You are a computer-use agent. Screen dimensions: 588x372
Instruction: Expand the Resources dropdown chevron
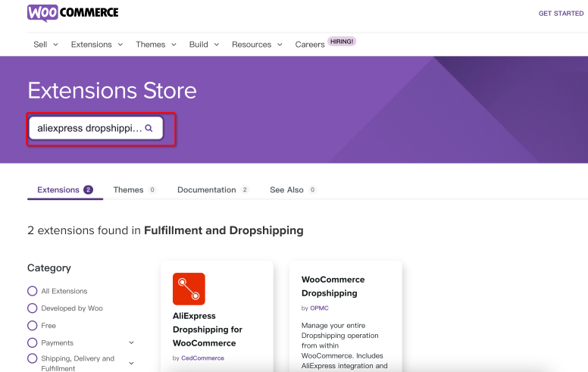(280, 45)
